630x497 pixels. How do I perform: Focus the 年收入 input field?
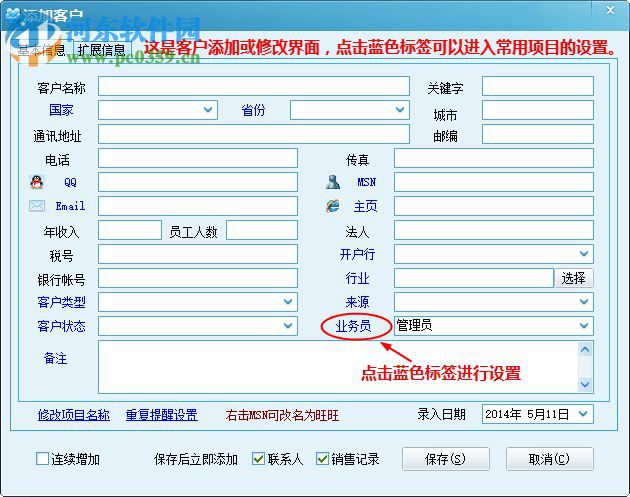130,230
